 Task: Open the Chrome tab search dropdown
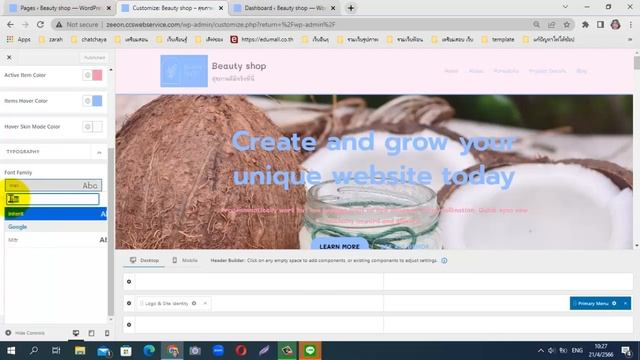tap(565, 7)
